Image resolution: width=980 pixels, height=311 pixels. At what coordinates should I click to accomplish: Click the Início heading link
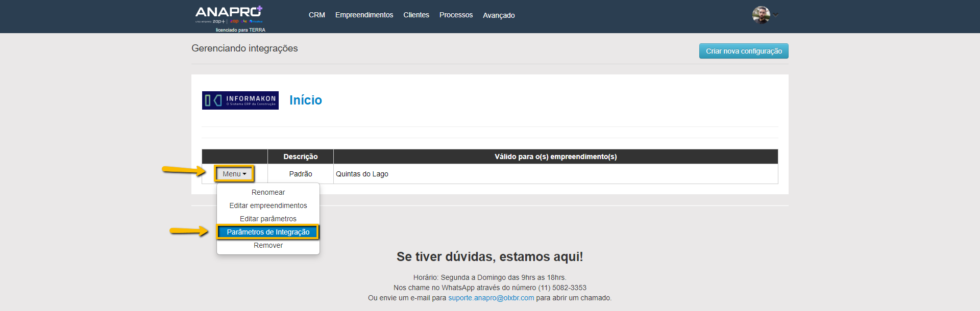[305, 100]
